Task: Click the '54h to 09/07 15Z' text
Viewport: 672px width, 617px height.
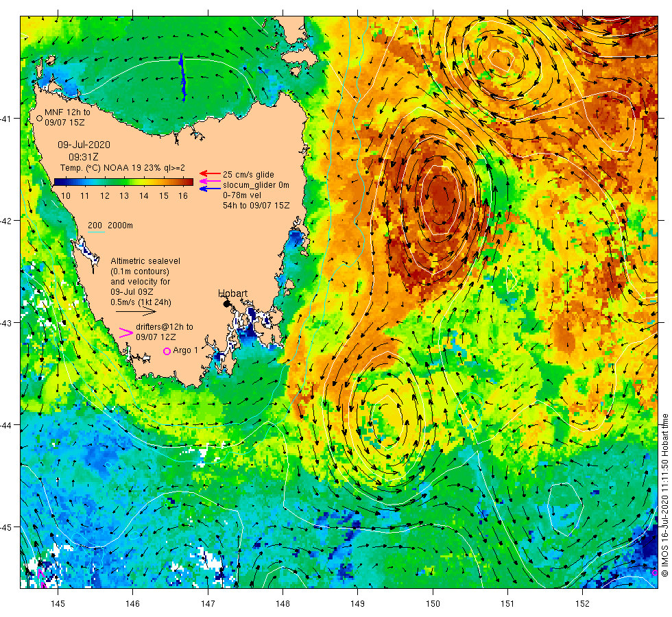Action: [256, 206]
